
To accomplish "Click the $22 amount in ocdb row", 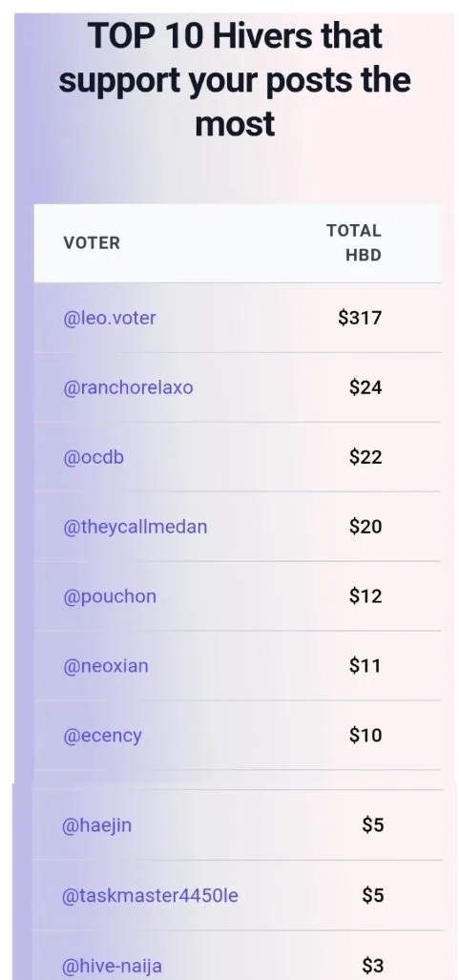I will click(365, 457).
